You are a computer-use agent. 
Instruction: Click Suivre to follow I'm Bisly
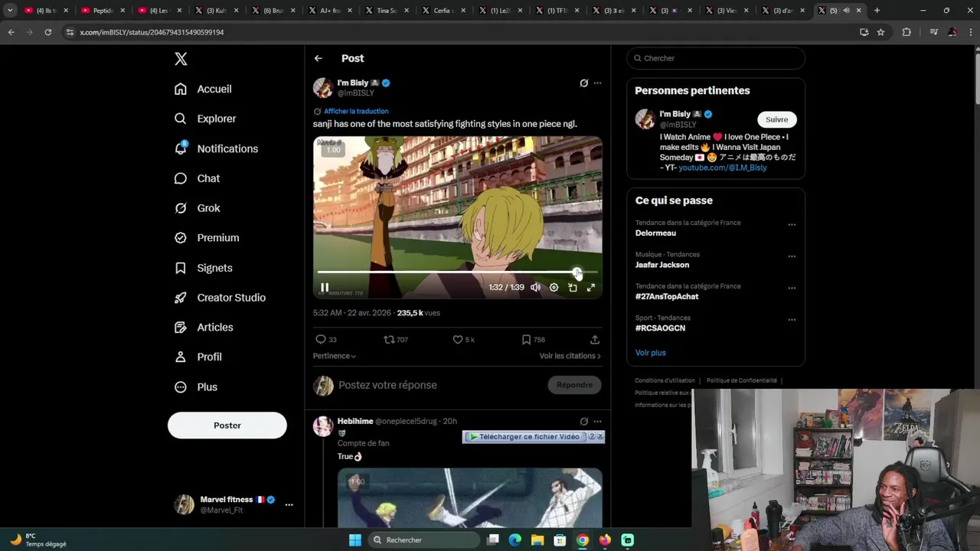(777, 119)
